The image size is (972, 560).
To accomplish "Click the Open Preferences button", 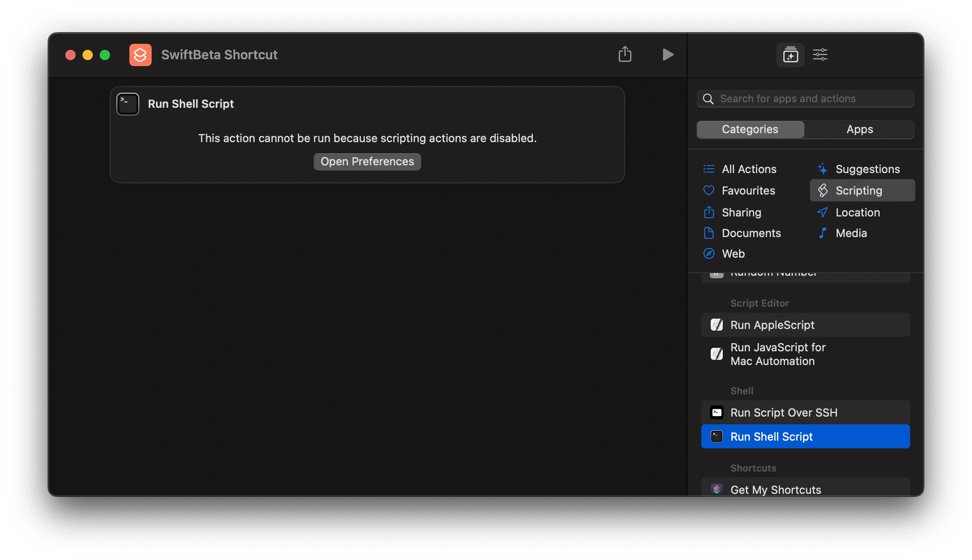I will (x=367, y=161).
